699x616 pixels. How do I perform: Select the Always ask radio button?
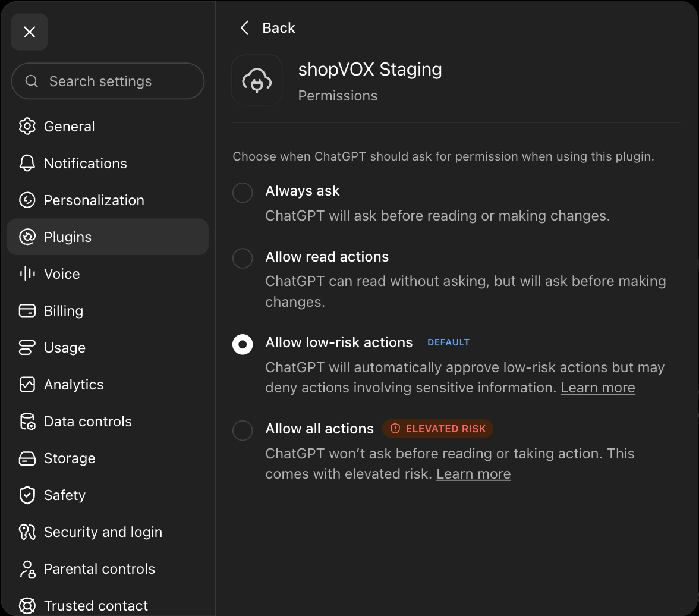[x=243, y=193]
